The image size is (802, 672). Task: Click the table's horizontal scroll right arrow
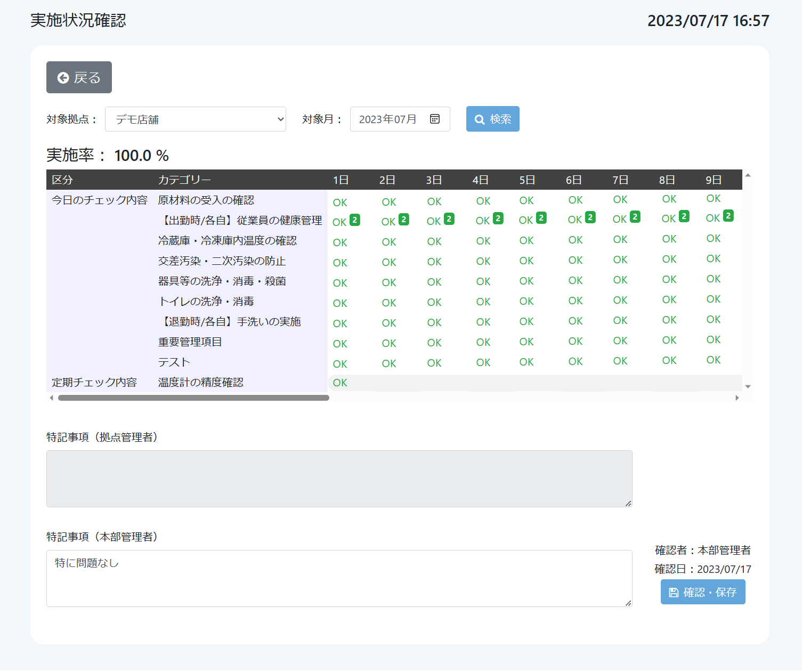737,398
